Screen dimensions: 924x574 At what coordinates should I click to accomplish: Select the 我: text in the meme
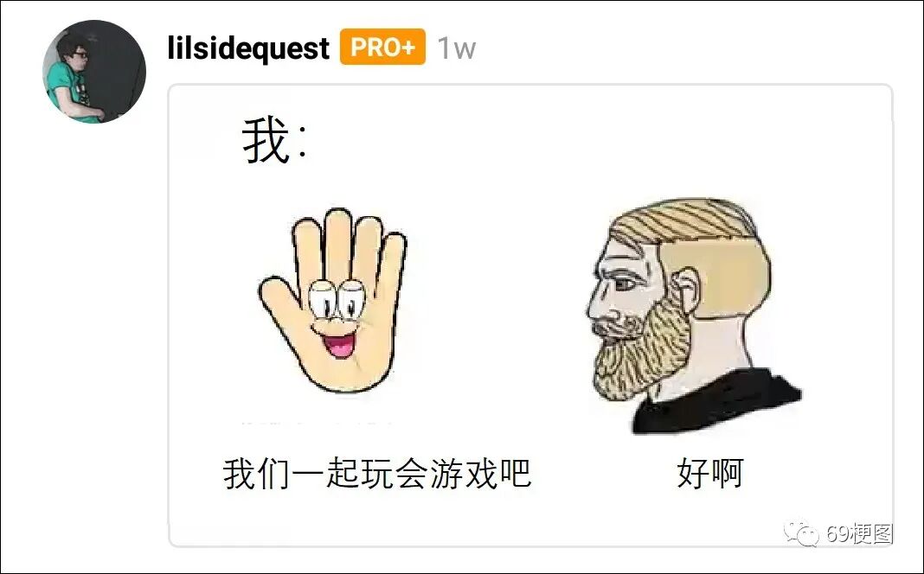pyautogui.click(x=274, y=140)
